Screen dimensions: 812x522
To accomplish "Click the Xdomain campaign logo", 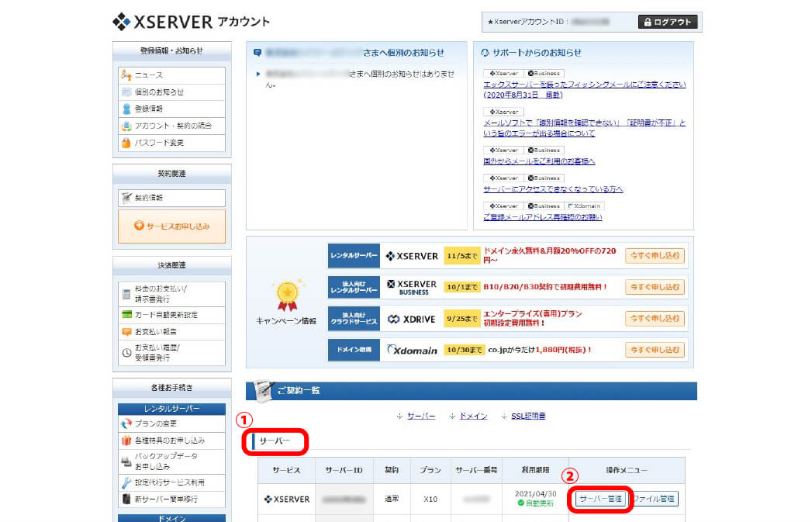I will click(x=413, y=350).
